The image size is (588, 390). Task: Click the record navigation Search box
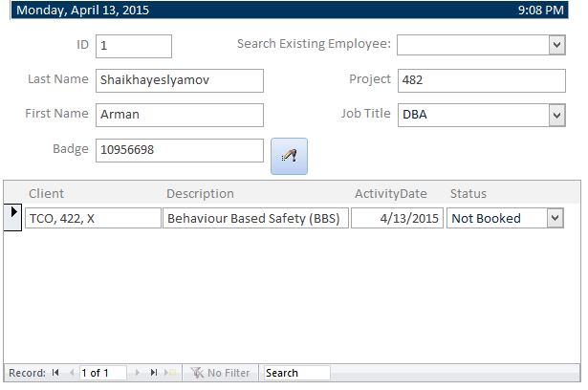297,373
